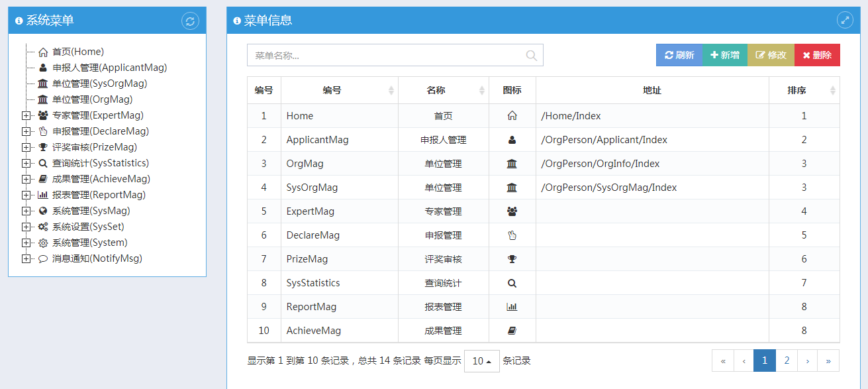Click the bank icon in the OrgMag table row

pyautogui.click(x=512, y=164)
